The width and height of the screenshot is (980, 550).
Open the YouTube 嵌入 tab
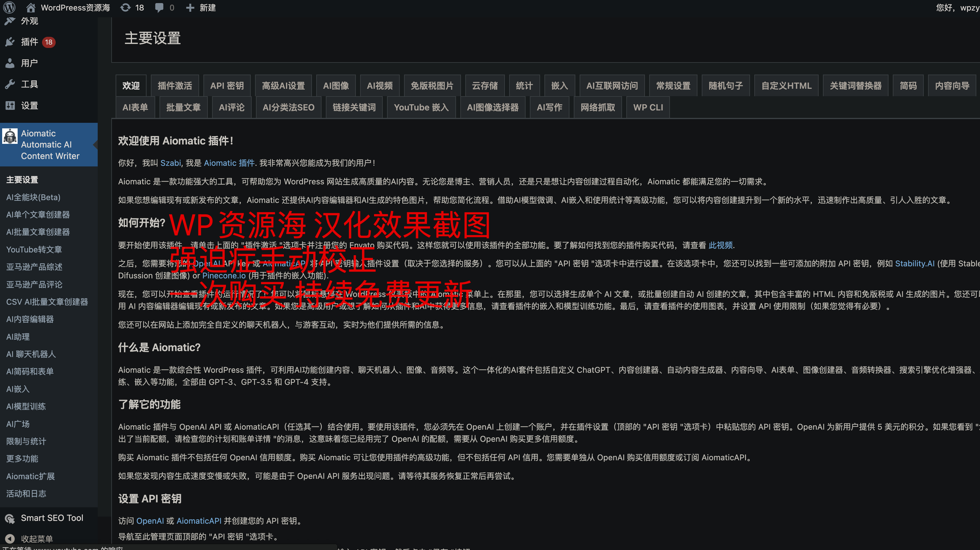pos(421,107)
